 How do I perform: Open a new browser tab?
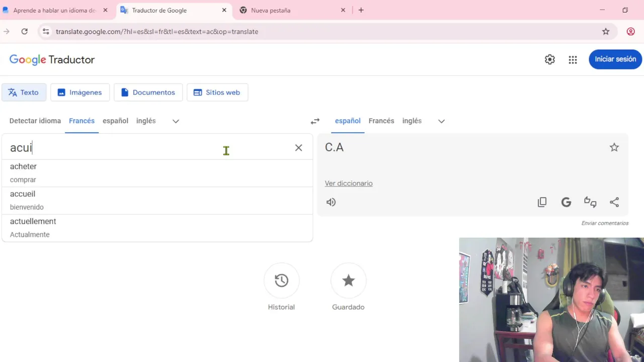[361, 10]
